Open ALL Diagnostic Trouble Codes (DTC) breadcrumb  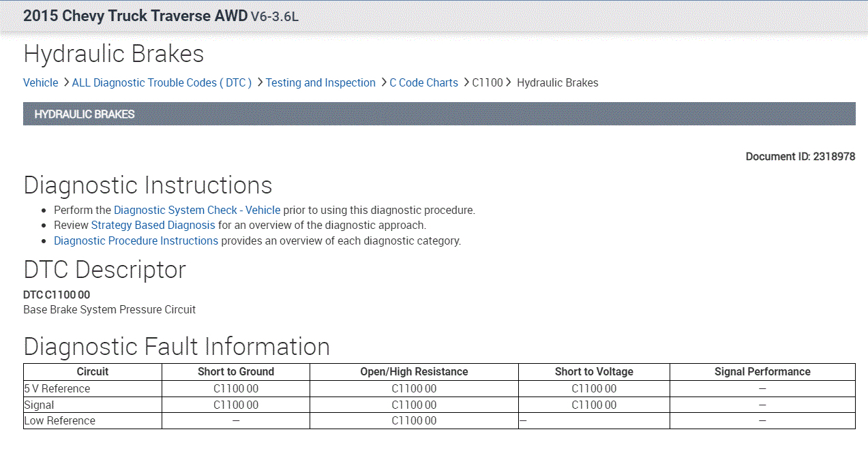click(x=162, y=82)
